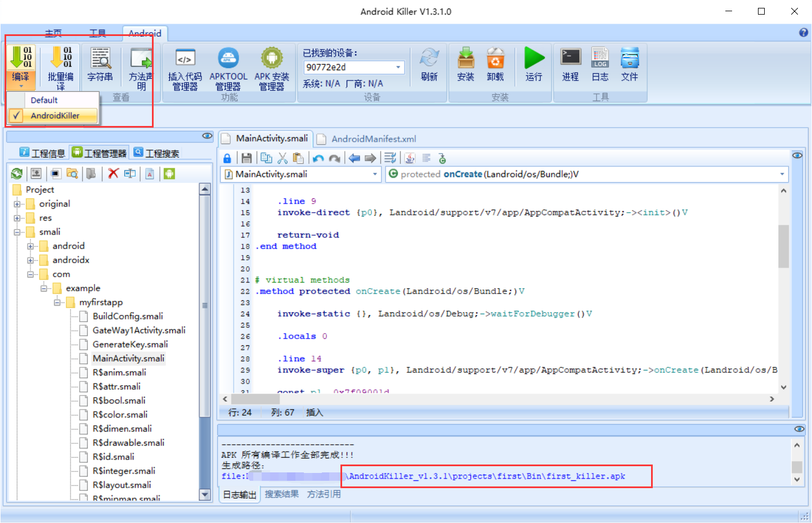Viewport: 812px width, 523px height.
Task: Switch to the 方法引用 tab
Action: 324,494
